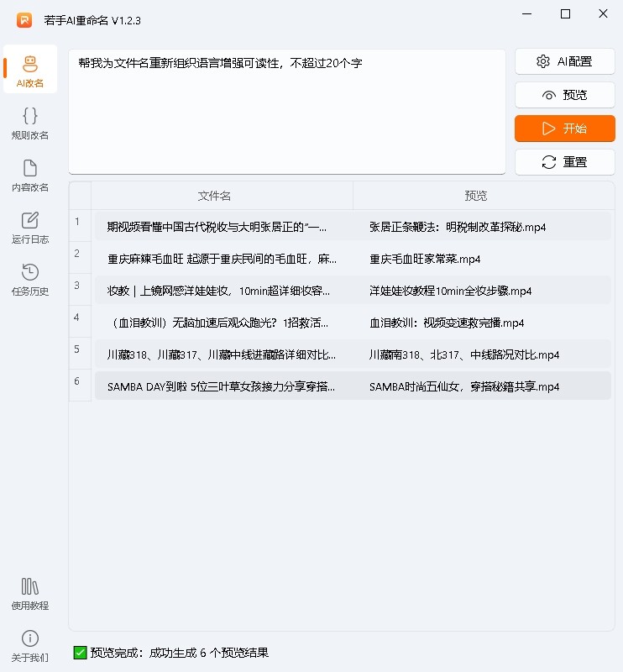The width and height of the screenshot is (623, 672).
Task: Maximize the 若手AI重命名 window
Action: (x=565, y=14)
